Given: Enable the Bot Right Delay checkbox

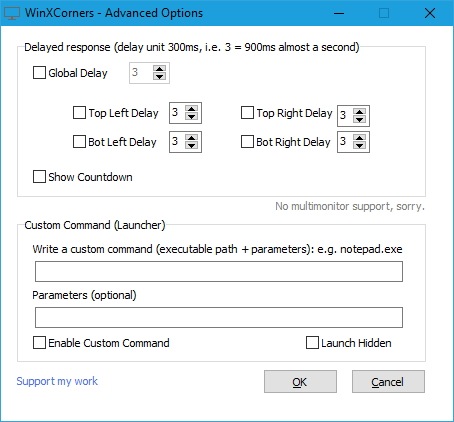Looking at the screenshot, I should point(247,142).
